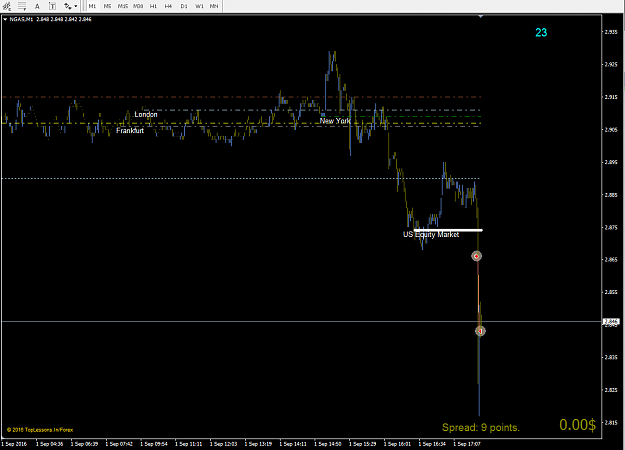
Task: Click the cyan '23' countdown number
Action: tap(541, 33)
